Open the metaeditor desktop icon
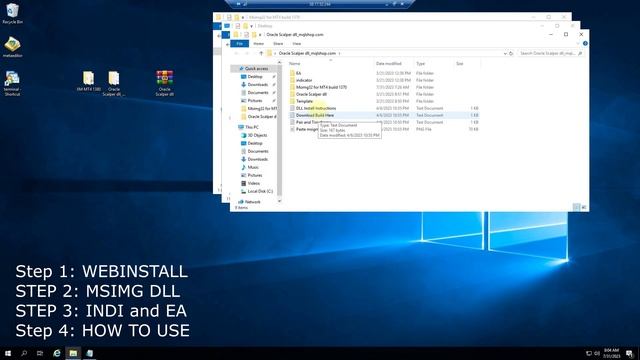640x360 pixels. point(13,47)
